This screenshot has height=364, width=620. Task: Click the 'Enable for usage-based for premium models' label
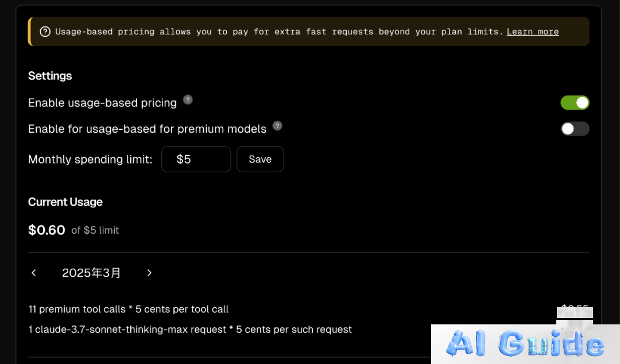pyautogui.click(x=147, y=129)
